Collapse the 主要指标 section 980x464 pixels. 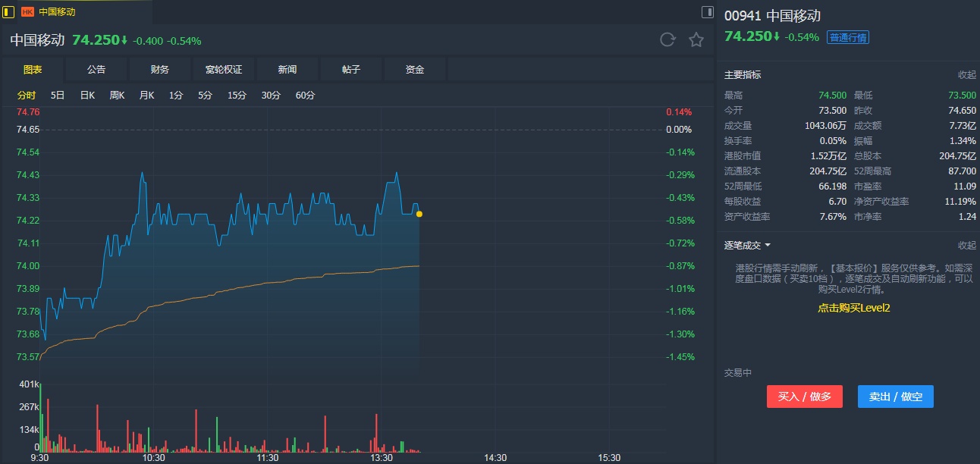pos(966,75)
